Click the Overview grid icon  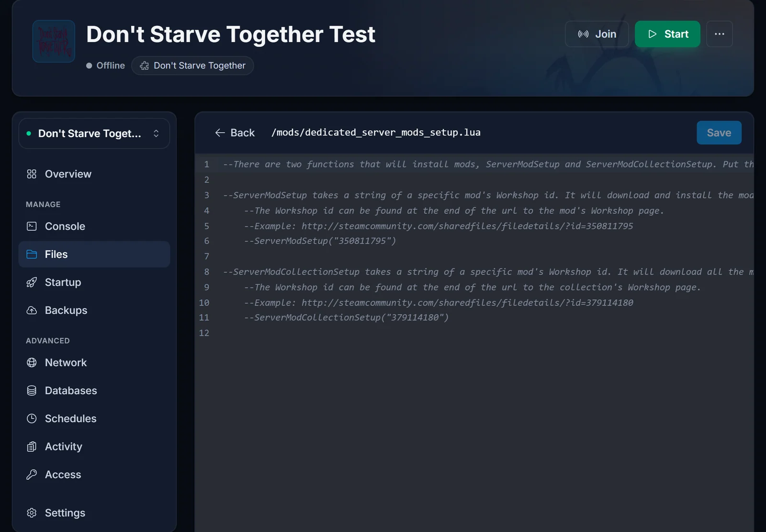tap(32, 174)
